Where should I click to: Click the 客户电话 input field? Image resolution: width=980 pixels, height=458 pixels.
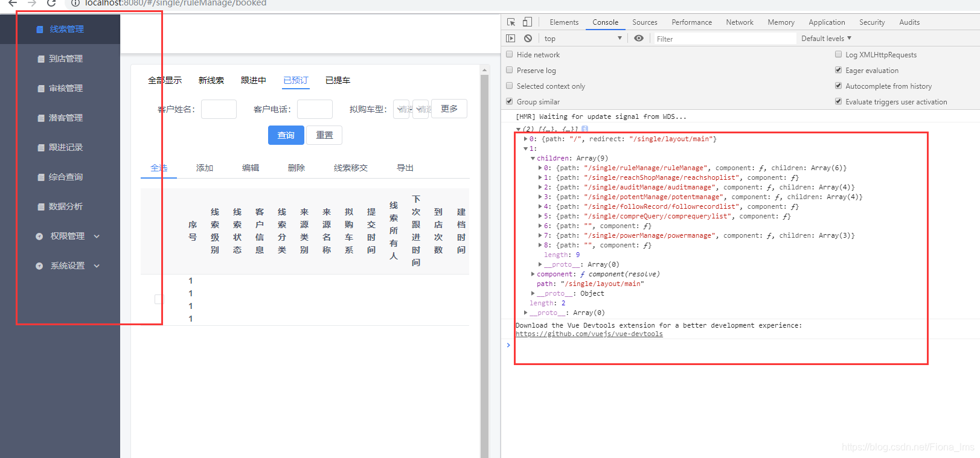point(315,109)
